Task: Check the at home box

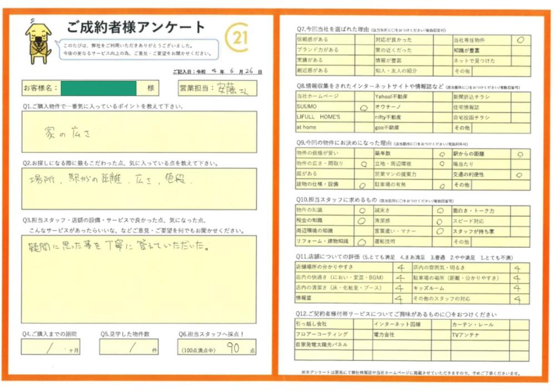Action: tap(364, 128)
